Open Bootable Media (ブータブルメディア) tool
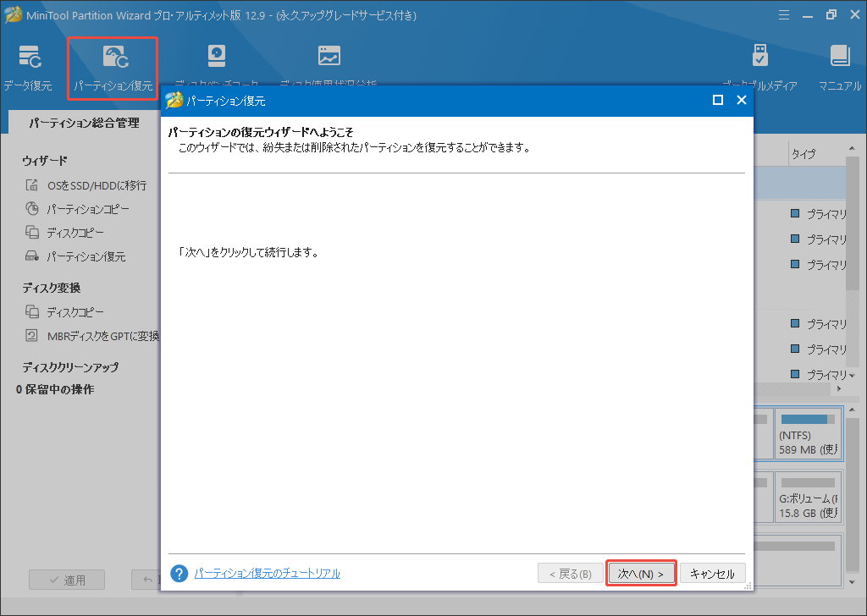867x616 pixels. [759, 68]
